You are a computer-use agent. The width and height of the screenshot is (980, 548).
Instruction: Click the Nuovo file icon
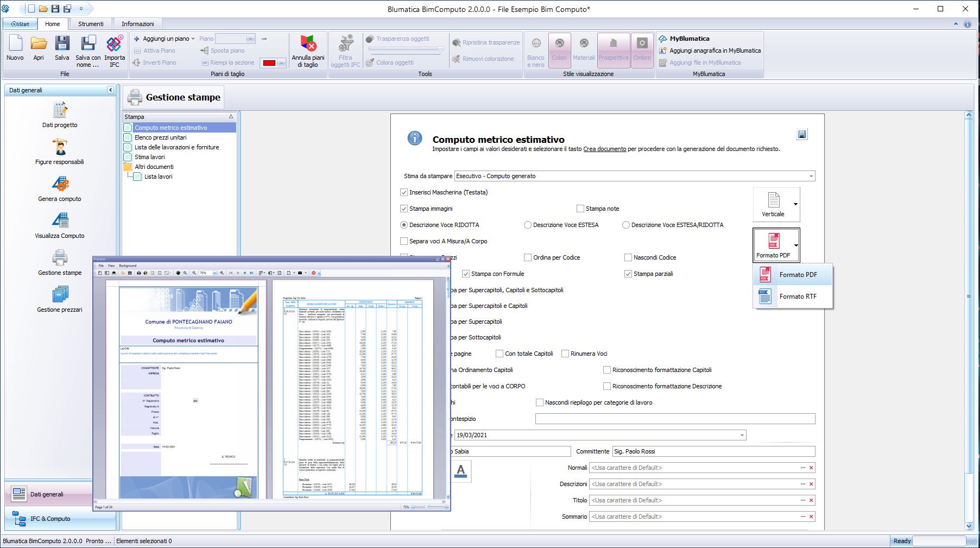(15, 48)
